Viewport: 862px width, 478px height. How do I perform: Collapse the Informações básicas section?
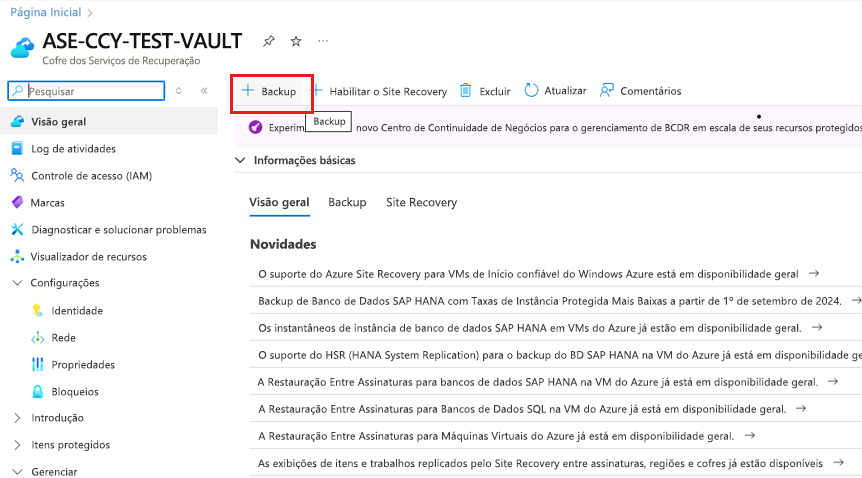coord(240,161)
